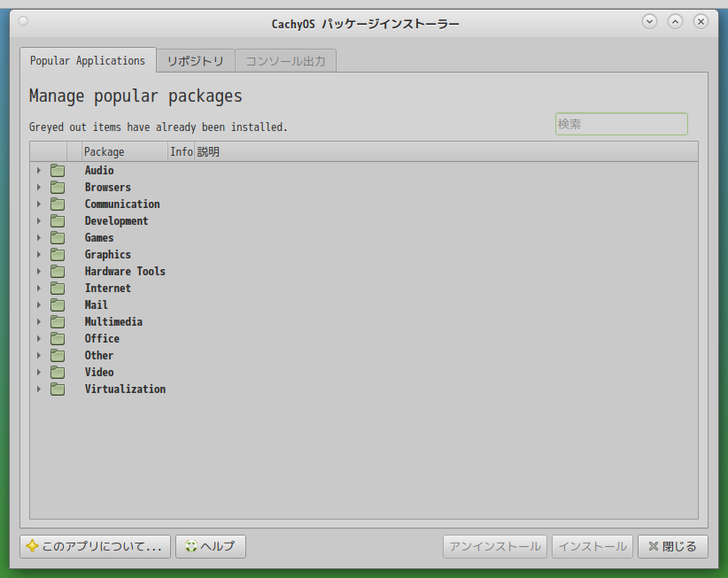
Task: Click the Audio folder icon
Action: pyautogui.click(x=58, y=170)
